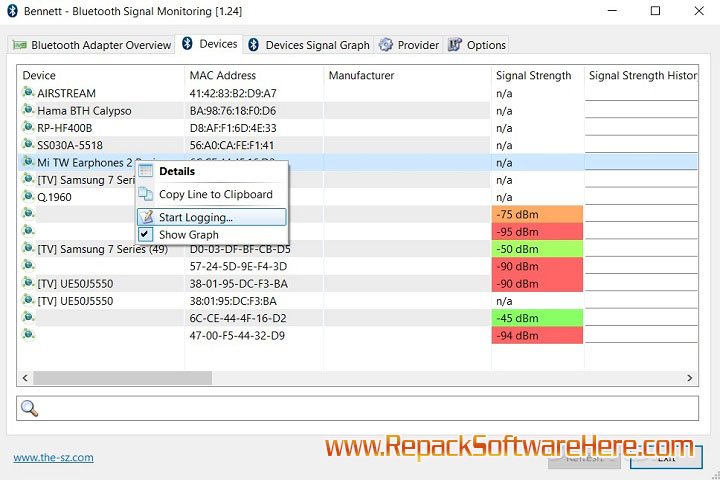Click the horizontal scrollbar thumb

coord(123,378)
